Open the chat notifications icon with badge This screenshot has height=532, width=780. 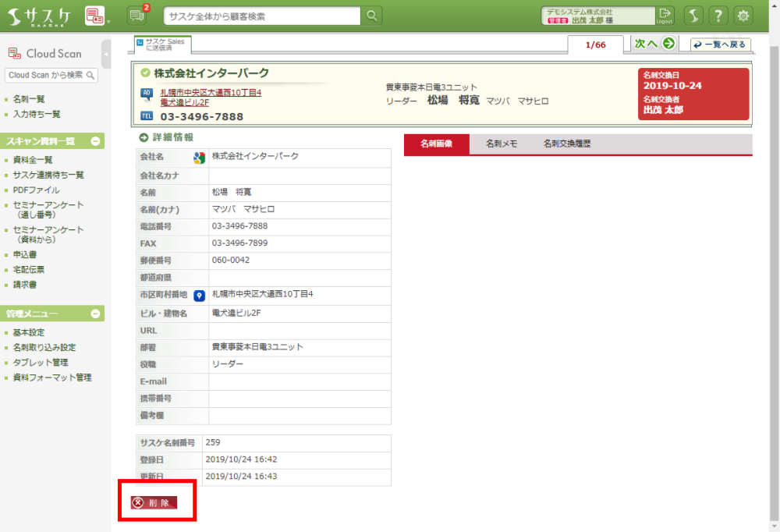136,16
